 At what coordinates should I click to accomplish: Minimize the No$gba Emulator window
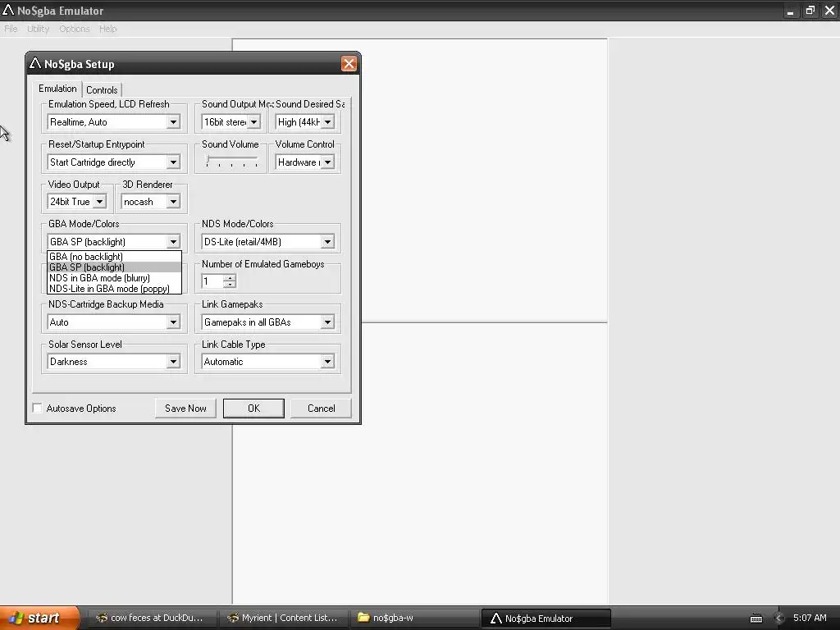point(790,11)
